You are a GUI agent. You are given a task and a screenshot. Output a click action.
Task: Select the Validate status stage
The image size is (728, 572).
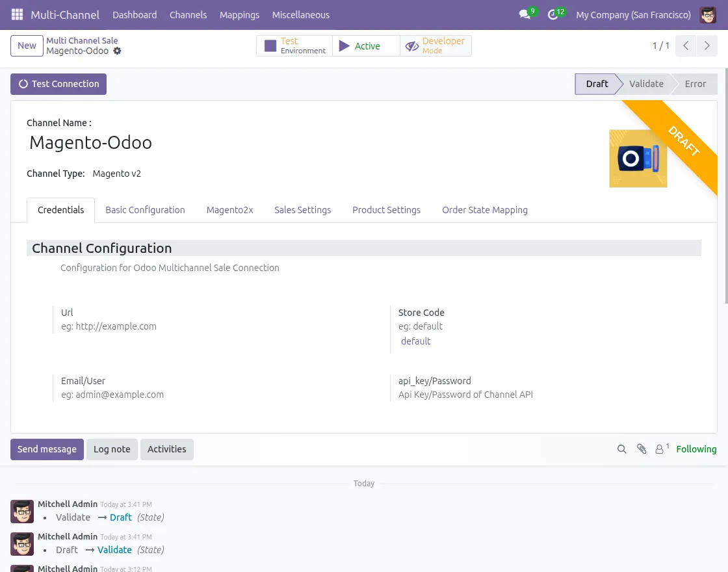pos(646,84)
